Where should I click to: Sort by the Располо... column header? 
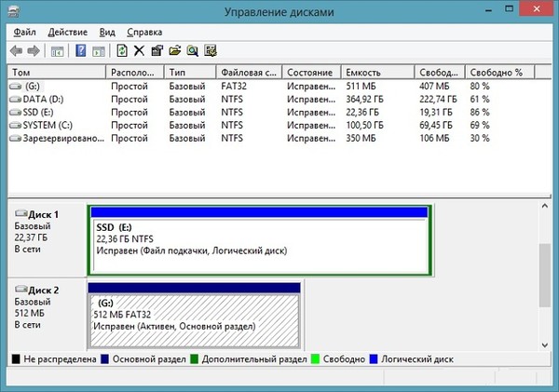tap(135, 73)
